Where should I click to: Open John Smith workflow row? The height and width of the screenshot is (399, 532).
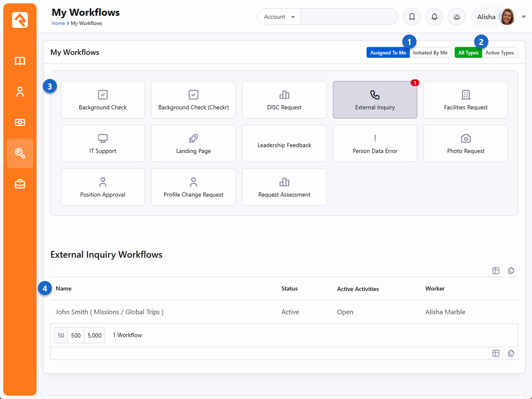click(110, 312)
